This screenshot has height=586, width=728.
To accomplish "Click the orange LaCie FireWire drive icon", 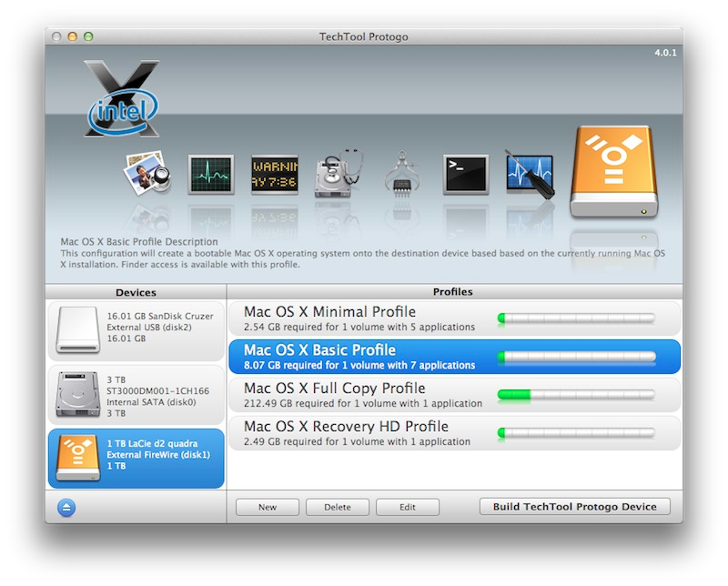I will [x=77, y=458].
